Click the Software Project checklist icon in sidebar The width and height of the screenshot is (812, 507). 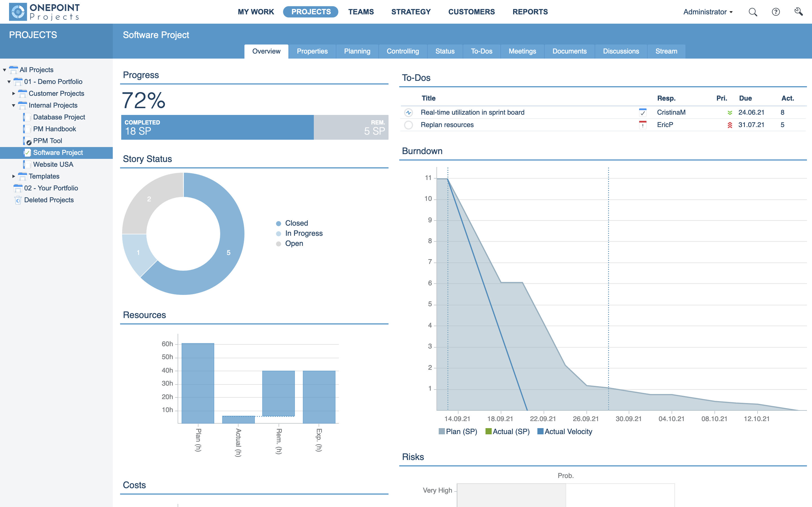(27, 152)
